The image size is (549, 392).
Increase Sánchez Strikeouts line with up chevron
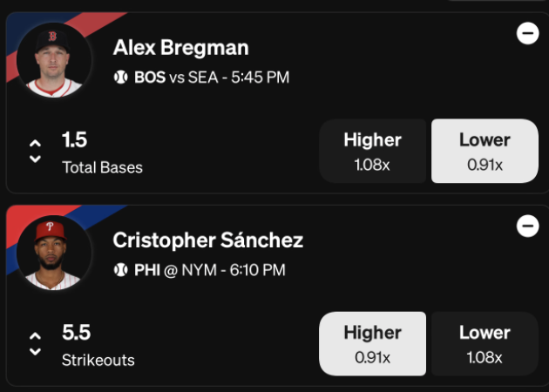(x=35, y=336)
